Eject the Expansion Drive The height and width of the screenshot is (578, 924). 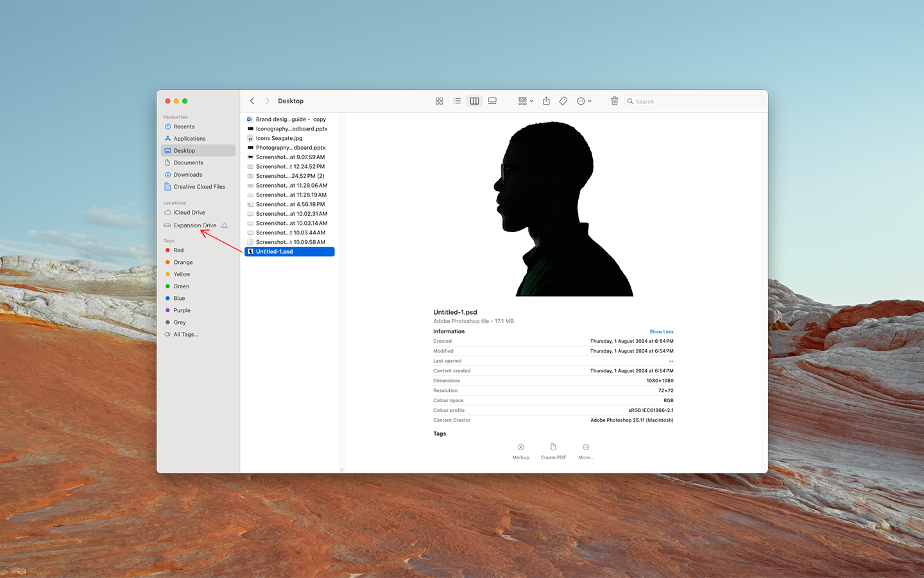[225, 225]
